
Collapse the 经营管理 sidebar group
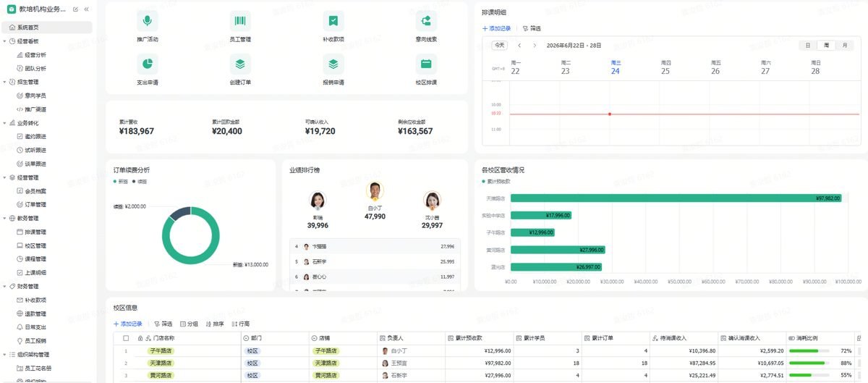coord(5,177)
